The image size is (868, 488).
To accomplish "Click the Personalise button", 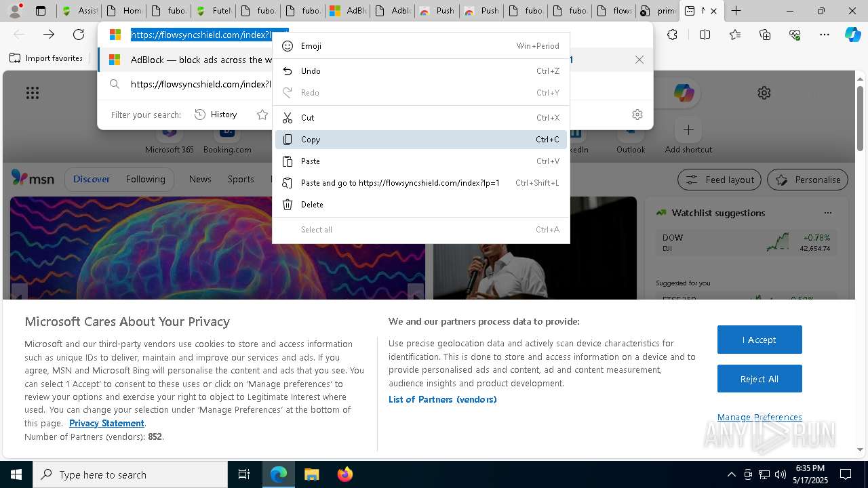I will tap(808, 180).
